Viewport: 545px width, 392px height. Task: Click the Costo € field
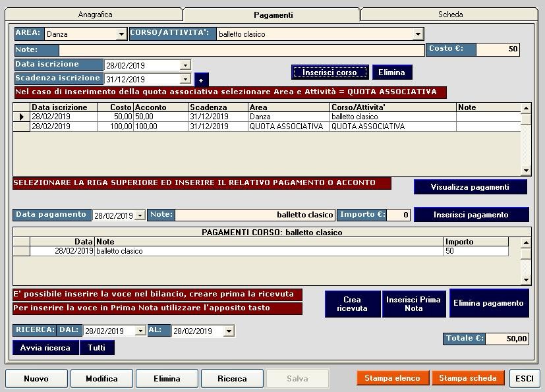coord(498,49)
